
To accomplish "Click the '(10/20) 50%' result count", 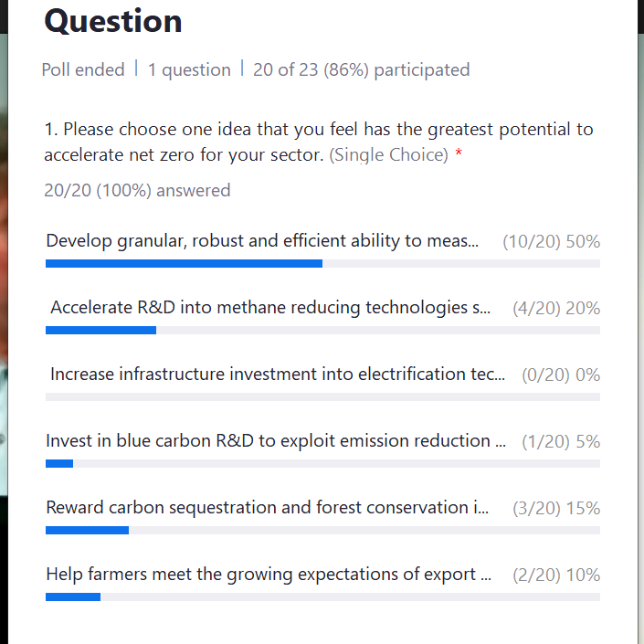I will tap(551, 241).
